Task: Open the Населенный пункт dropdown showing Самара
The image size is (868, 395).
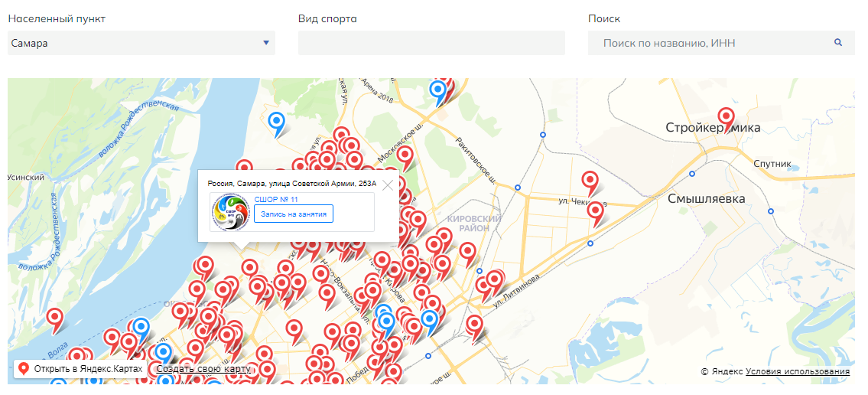Action: pyautogui.click(x=141, y=43)
